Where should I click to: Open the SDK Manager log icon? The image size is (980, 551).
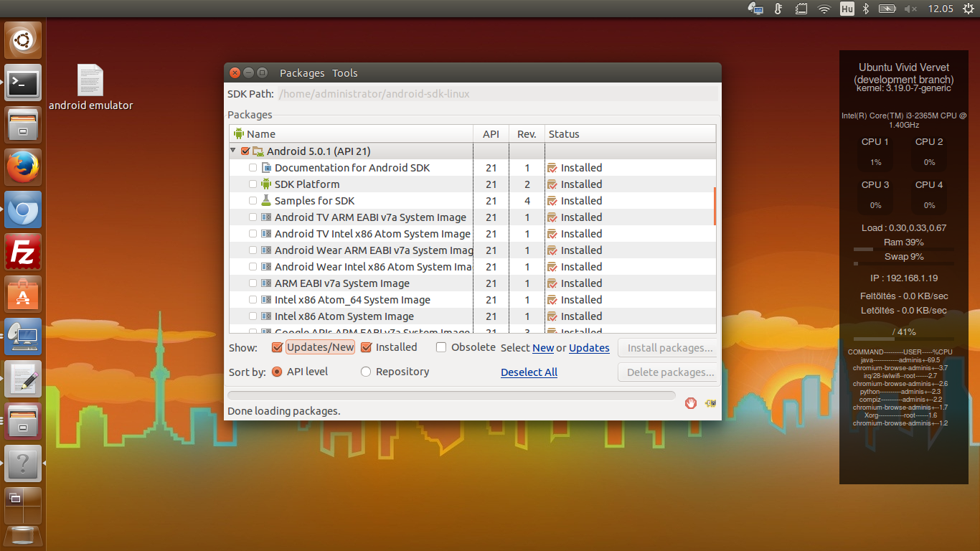[x=710, y=403]
